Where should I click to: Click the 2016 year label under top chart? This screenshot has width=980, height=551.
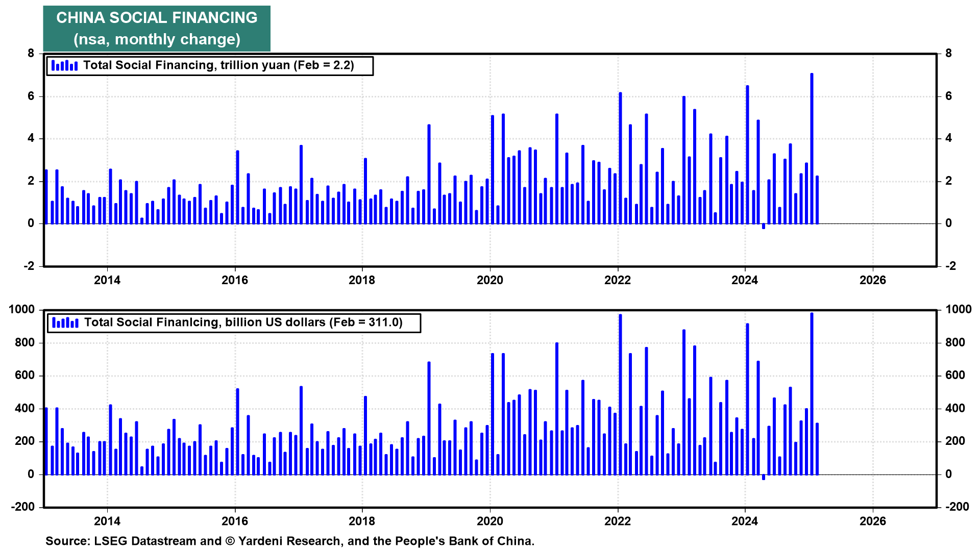pos(234,280)
